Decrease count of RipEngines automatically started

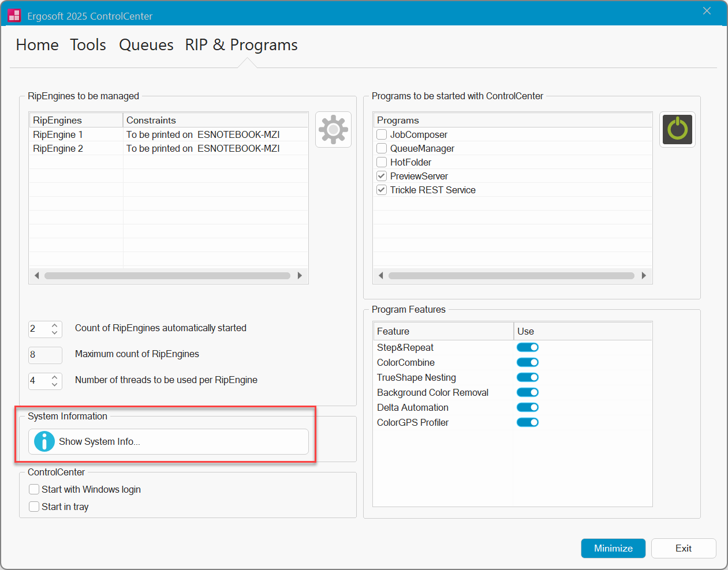55,333
